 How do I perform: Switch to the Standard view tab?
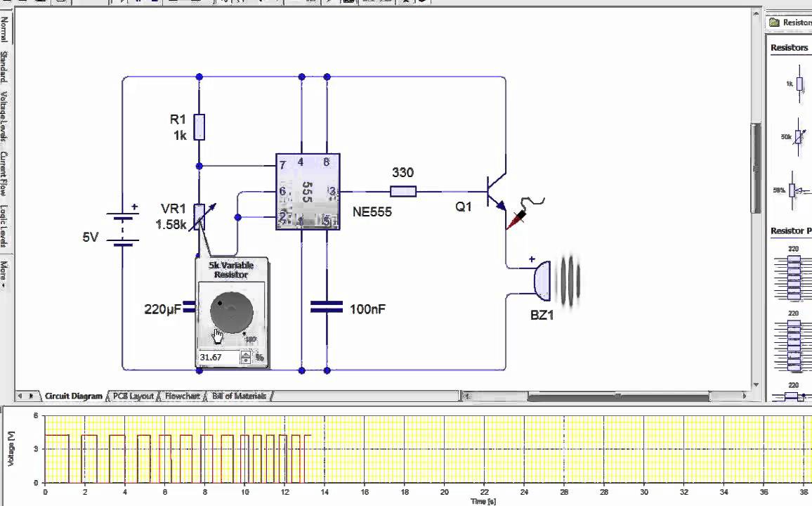pos(4,67)
